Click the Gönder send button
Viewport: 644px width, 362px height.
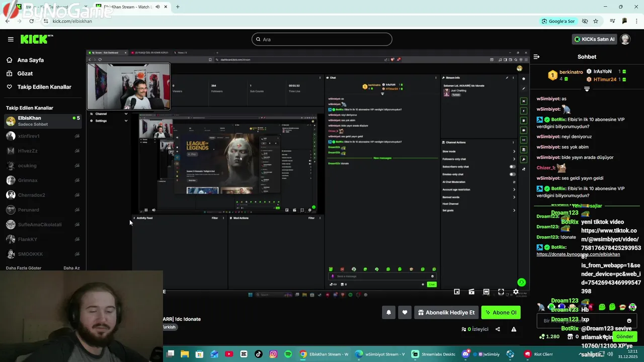coord(625,336)
